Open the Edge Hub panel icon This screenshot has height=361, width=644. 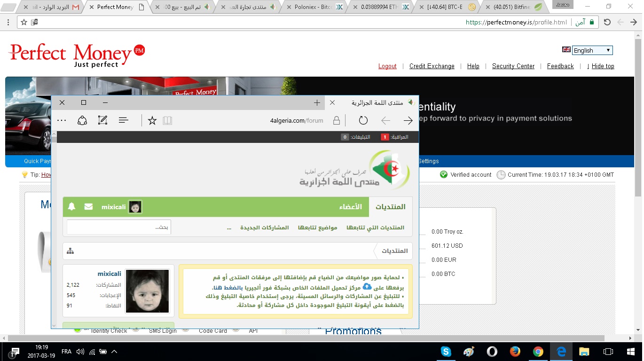(124, 121)
